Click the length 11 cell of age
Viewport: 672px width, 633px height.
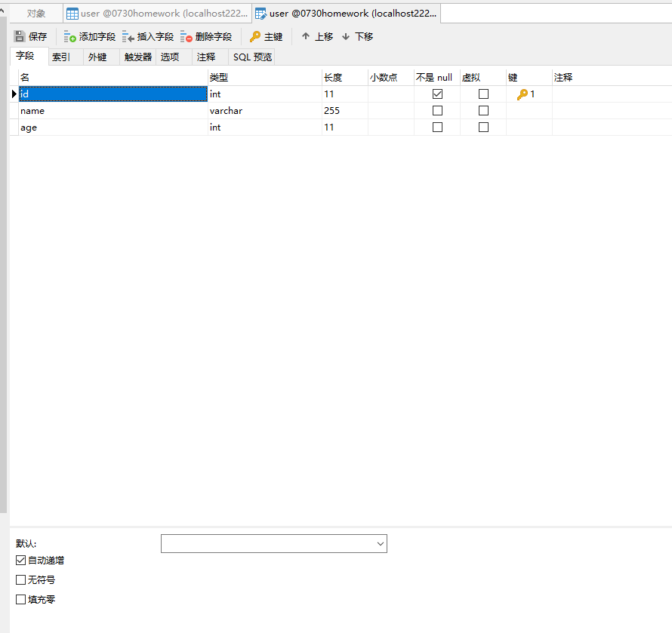345,128
